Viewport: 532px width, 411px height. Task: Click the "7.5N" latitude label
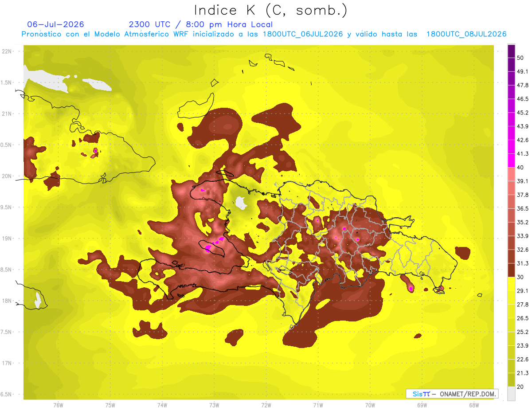tap(7, 332)
